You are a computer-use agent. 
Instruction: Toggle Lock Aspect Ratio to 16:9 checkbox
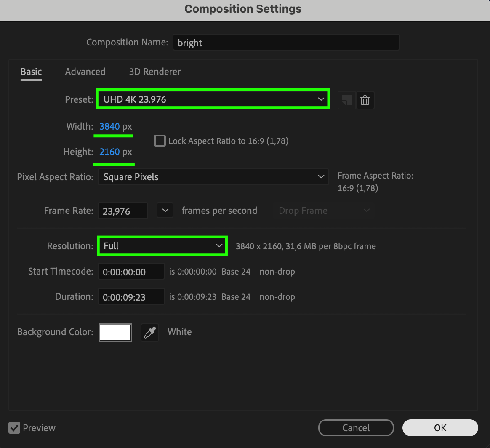pyautogui.click(x=160, y=141)
